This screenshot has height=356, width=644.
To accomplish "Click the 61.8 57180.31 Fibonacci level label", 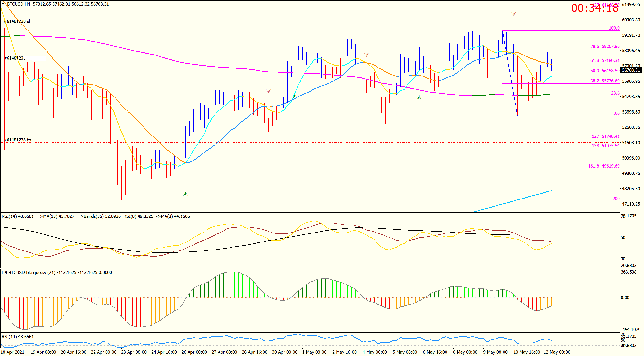I will [x=605, y=60].
